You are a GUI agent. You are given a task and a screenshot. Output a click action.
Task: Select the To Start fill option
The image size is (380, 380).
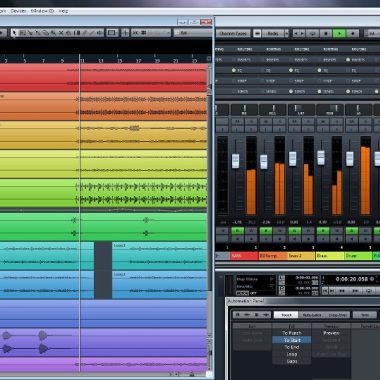click(x=292, y=340)
